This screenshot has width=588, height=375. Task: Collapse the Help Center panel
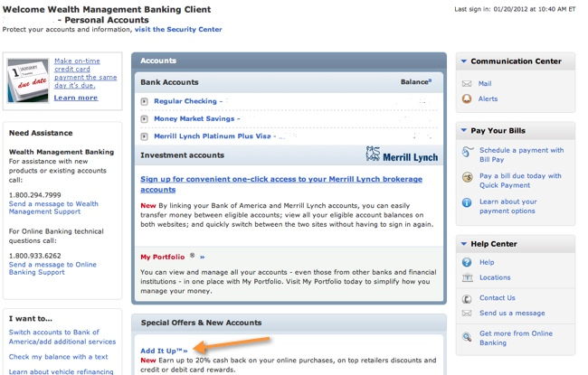tap(464, 243)
